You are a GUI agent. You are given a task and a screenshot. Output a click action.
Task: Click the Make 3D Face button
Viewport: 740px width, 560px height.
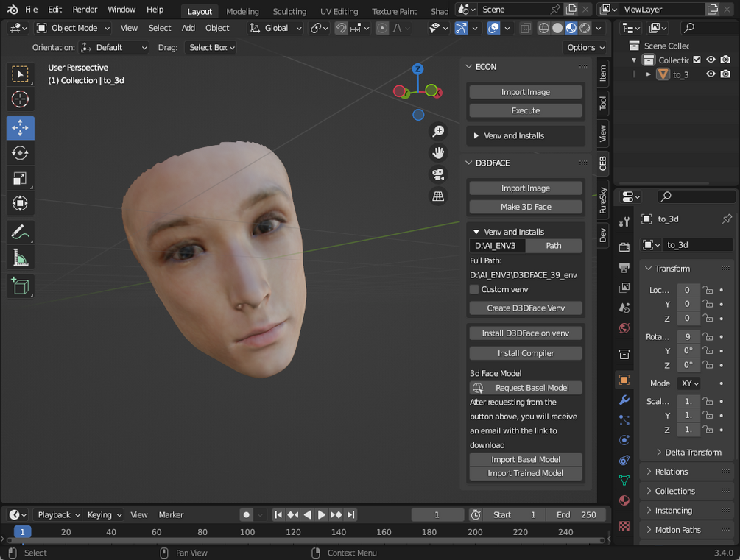525,206
